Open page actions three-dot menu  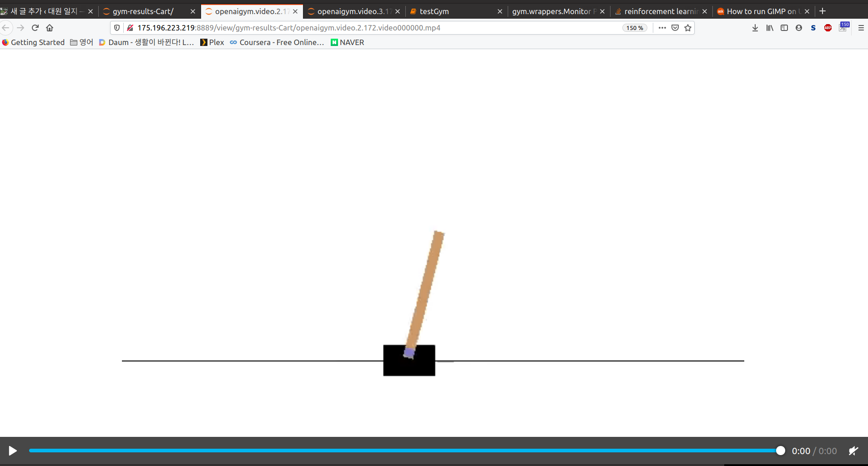tap(662, 28)
